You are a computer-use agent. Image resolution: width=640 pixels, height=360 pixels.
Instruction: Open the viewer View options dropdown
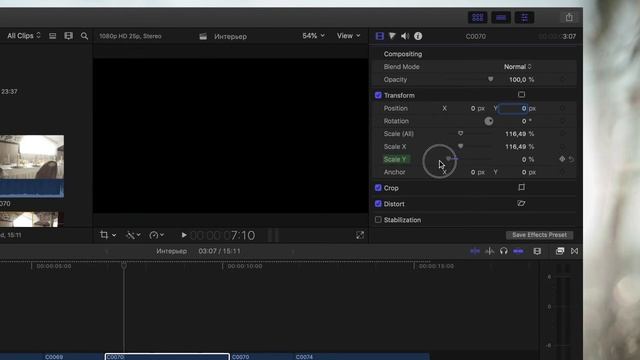click(348, 36)
